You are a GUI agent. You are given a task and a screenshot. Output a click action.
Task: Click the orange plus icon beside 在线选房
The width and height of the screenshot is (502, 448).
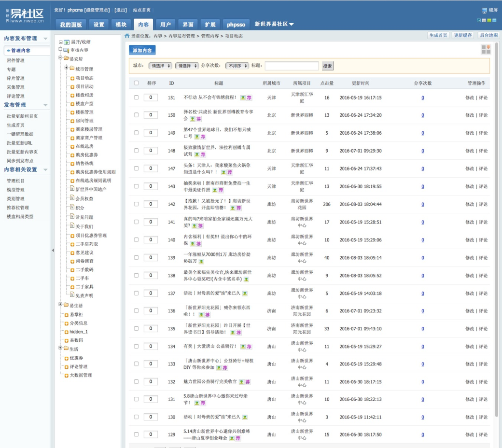72,146
